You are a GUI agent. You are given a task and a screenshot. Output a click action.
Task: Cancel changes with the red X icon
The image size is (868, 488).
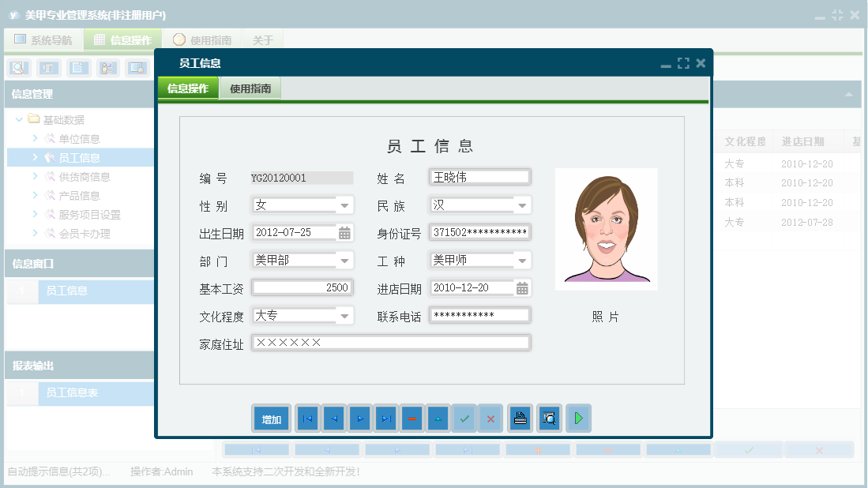point(490,419)
